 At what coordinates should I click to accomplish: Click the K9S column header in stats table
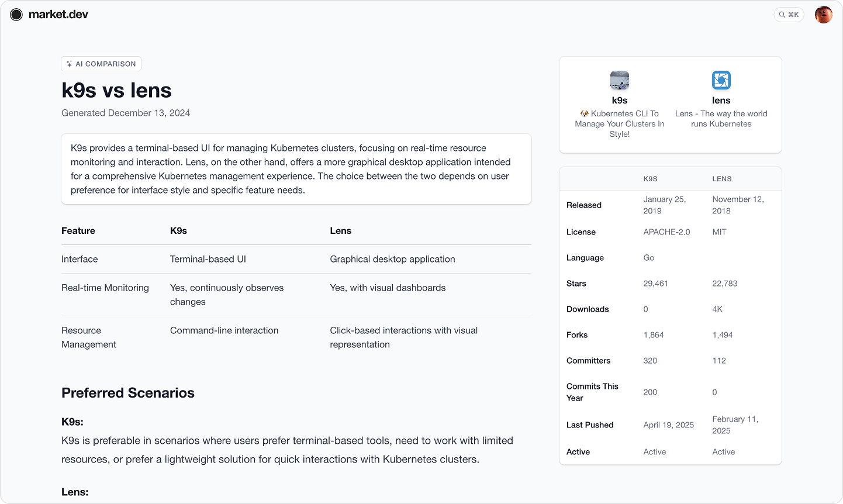(x=651, y=179)
